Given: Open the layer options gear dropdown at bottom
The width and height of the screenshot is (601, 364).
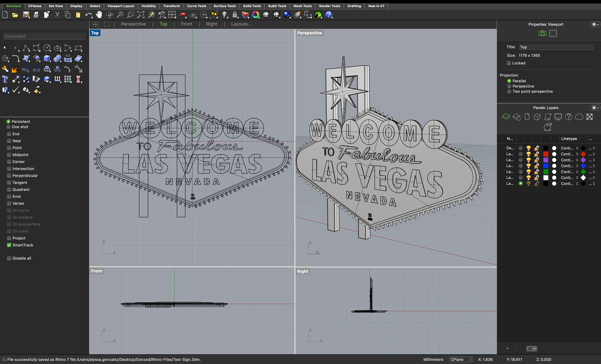Looking at the screenshot, I should [532, 349].
